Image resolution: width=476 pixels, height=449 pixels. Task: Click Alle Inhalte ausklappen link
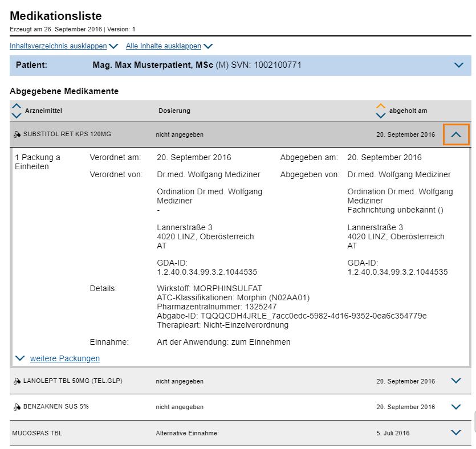point(163,46)
